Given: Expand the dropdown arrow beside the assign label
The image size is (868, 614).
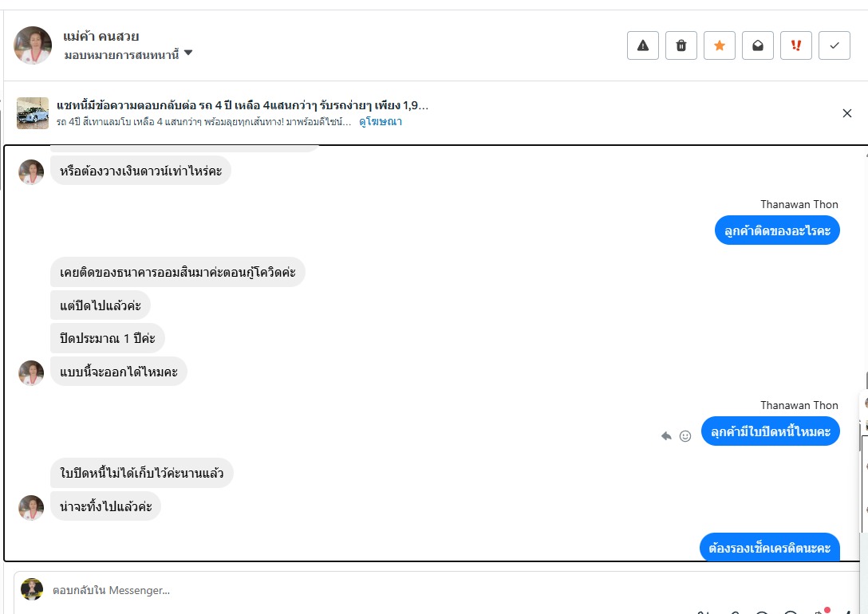Looking at the screenshot, I should click(188, 53).
